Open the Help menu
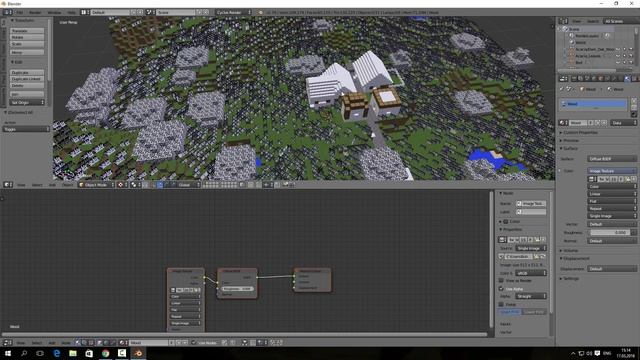This screenshot has width=640, height=360. (71, 13)
